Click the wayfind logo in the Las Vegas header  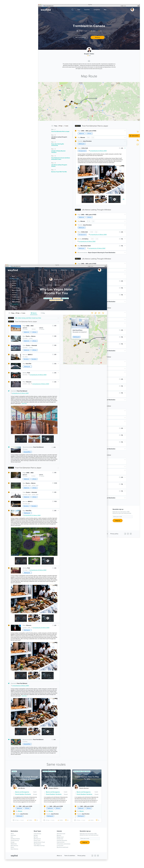point(13,270)
